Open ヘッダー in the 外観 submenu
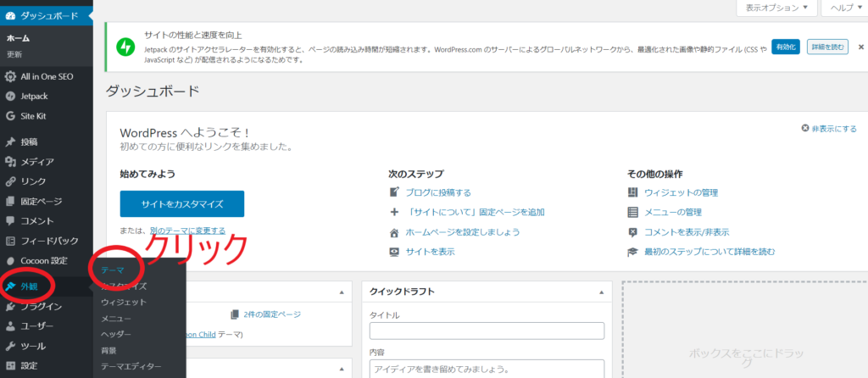The height and width of the screenshot is (378, 868). coord(116,334)
